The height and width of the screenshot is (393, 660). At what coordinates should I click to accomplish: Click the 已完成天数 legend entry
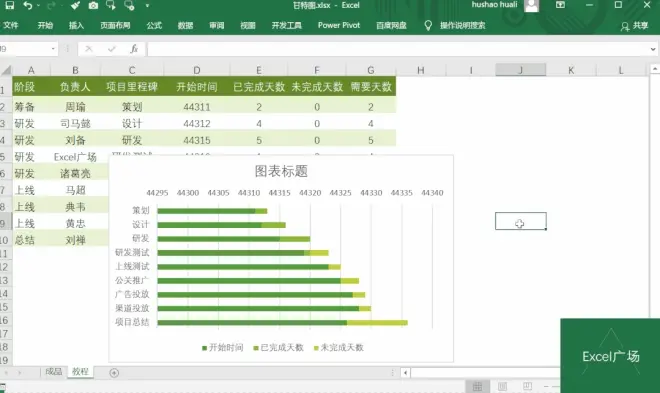click(x=278, y=348)
